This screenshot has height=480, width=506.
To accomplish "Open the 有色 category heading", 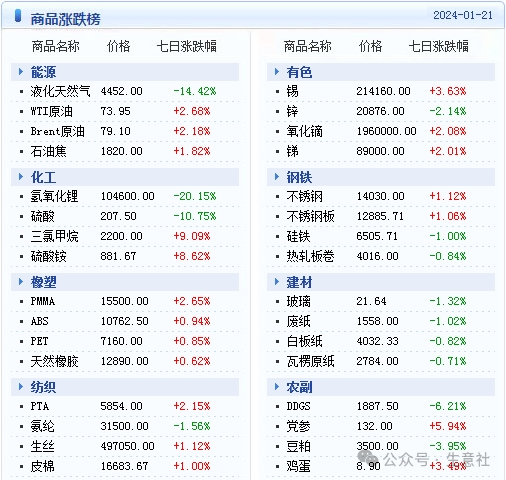I will pos(299,72).
